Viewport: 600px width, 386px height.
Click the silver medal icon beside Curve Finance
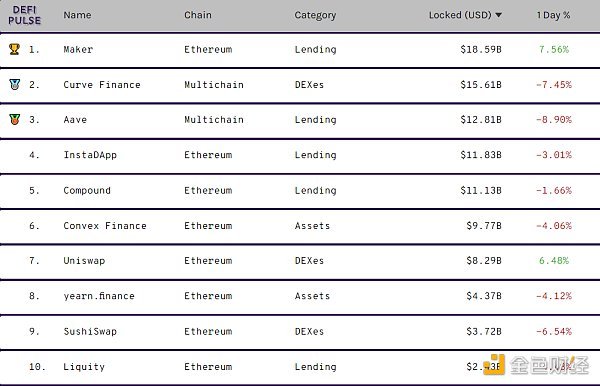click(x=15, y=84)
